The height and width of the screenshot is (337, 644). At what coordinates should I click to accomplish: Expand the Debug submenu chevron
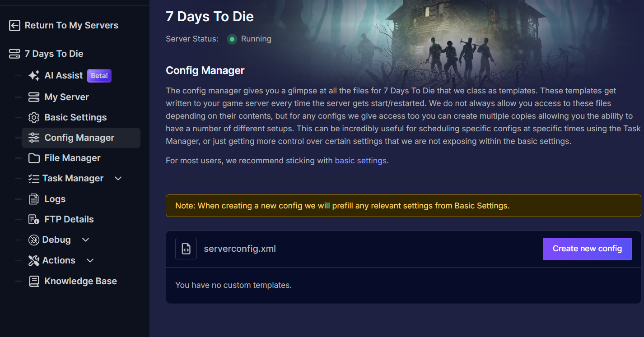[x=86, y=240]
